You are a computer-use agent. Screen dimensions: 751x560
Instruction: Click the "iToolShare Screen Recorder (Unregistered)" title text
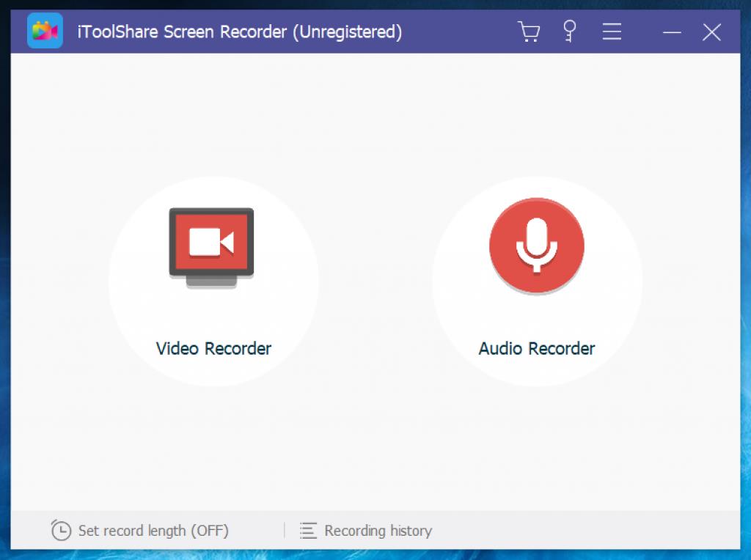(240, 32)
